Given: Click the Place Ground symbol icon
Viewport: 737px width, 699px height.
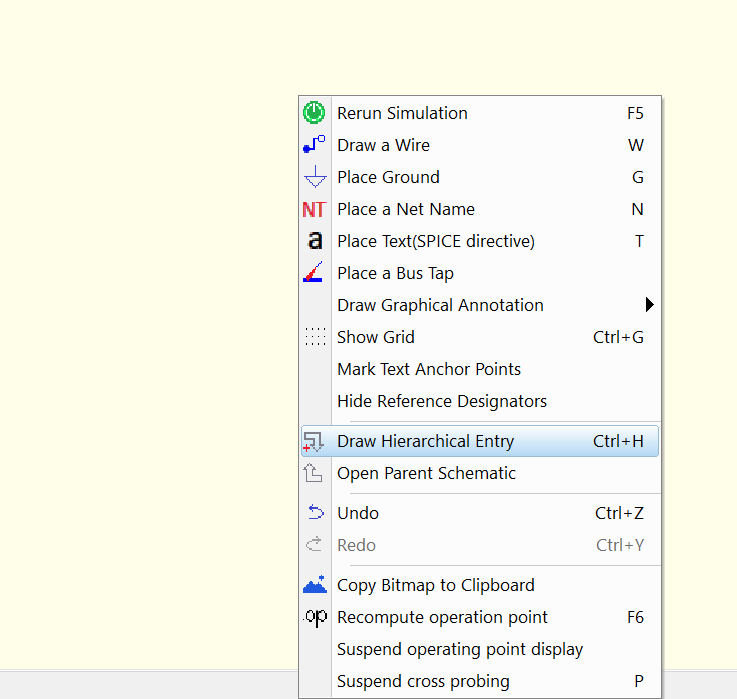Looking at the screenshot, I should (x=314, y=177).
